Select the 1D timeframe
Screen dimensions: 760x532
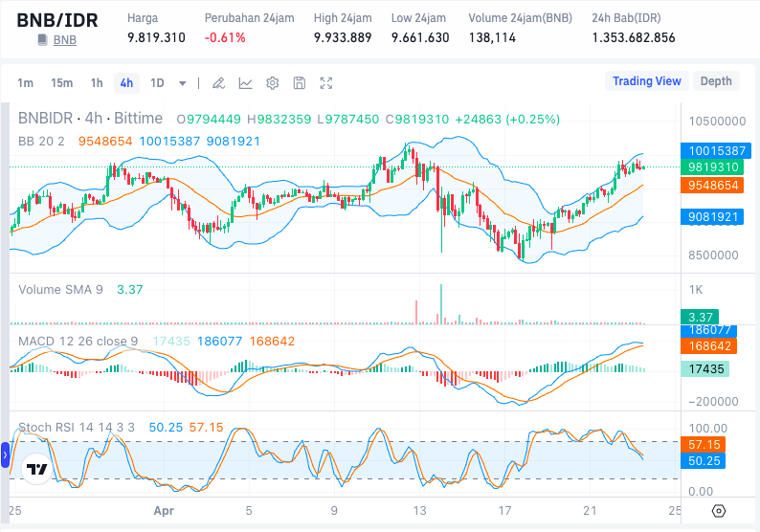[x=157, y=83]
